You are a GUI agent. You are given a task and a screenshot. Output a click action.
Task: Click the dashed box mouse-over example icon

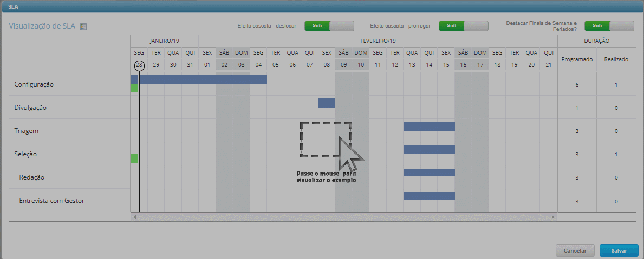pos(326,140)
